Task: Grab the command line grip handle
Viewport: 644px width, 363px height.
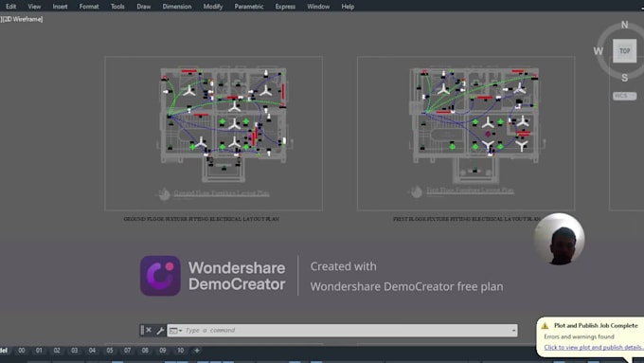Action: [x=142, y=330]
